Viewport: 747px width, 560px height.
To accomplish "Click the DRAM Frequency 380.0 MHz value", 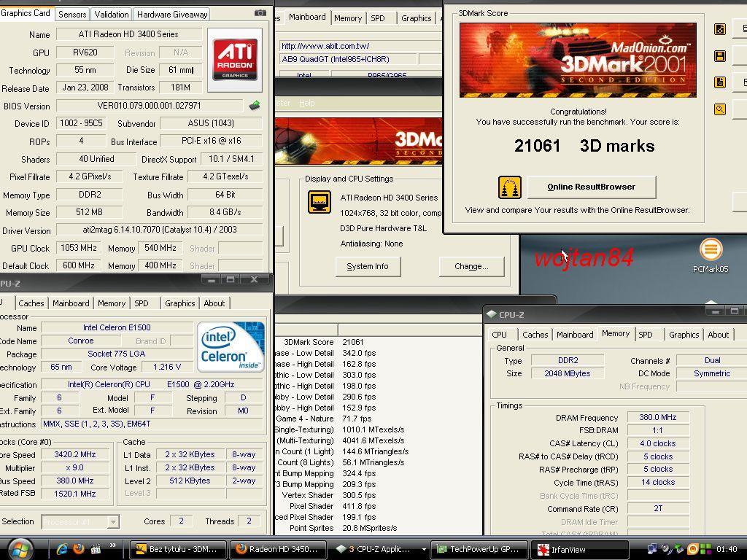I will tap(658, 418).
